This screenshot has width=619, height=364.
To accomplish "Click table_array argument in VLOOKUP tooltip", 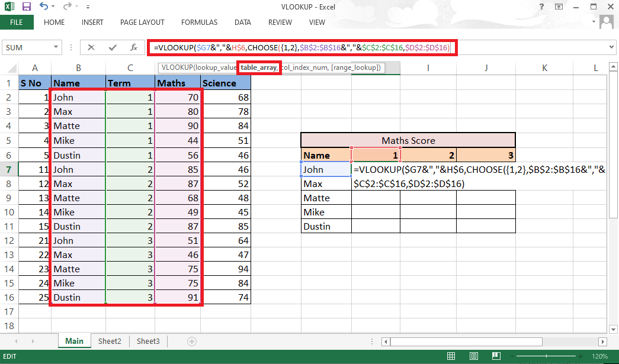I will pyautogui.click(x=258, y=68).
